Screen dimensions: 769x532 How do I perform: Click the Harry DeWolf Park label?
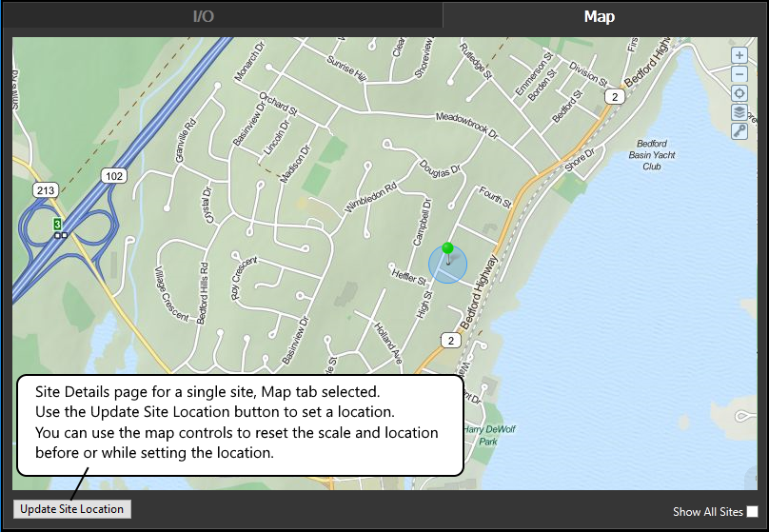point(488,435)
